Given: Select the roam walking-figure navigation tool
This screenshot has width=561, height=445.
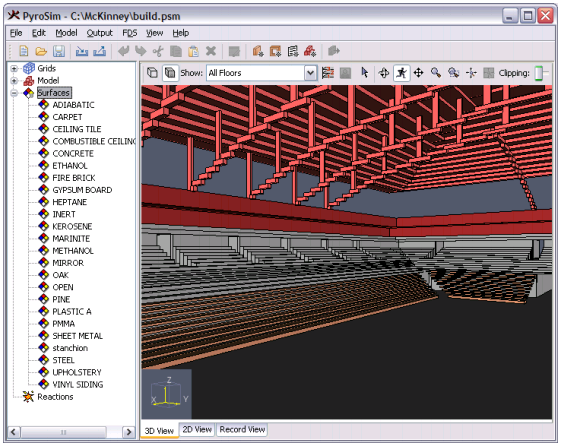Looking at the screenshot, I should 401,73.
